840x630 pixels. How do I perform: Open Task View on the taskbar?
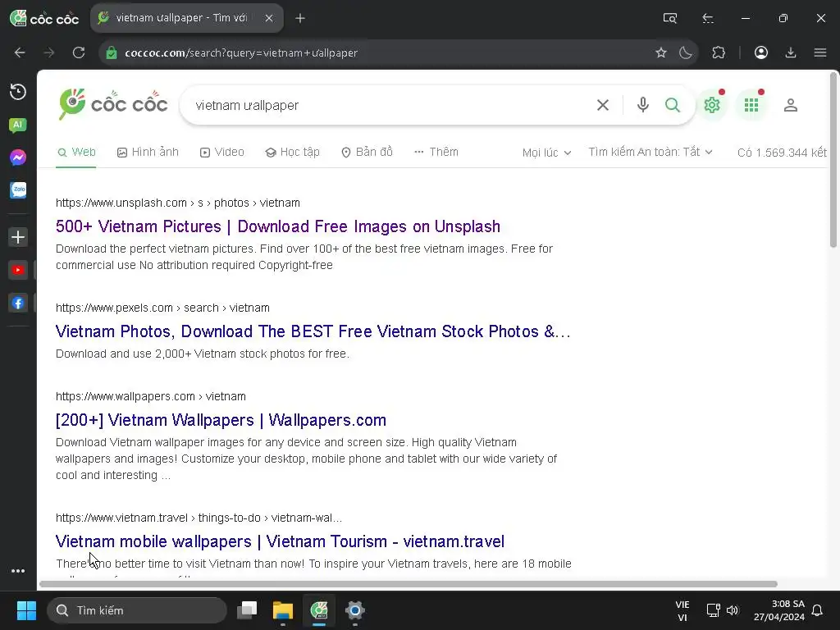click(247, 610)
